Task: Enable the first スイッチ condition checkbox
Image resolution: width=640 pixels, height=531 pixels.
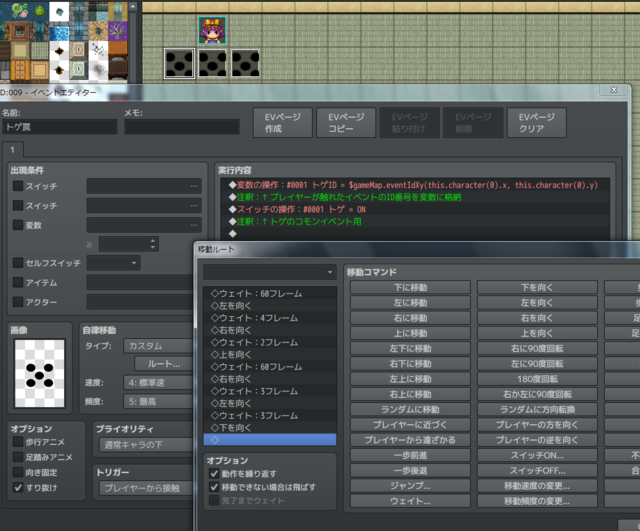Action: click(18, 186)
